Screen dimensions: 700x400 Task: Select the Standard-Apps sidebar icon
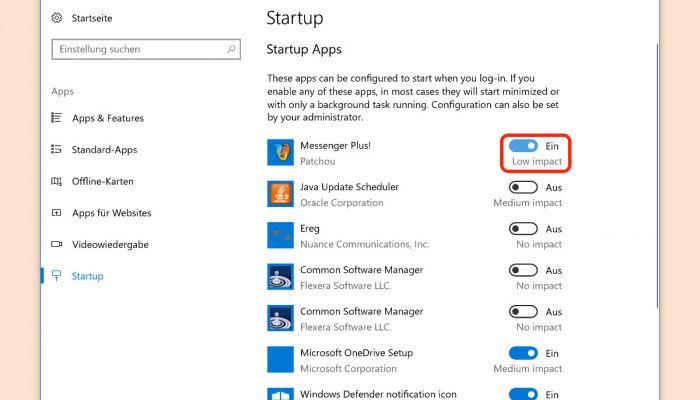(56, 149)
